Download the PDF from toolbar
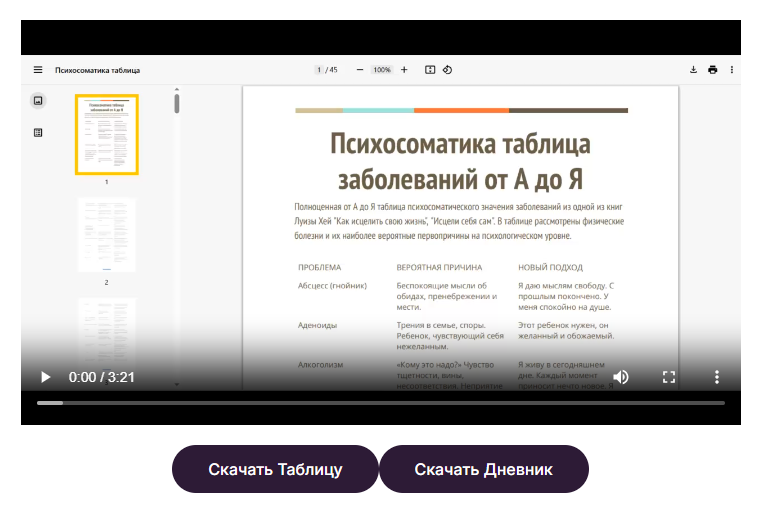Viewport: 760px width, 515px height. [694, 70]
